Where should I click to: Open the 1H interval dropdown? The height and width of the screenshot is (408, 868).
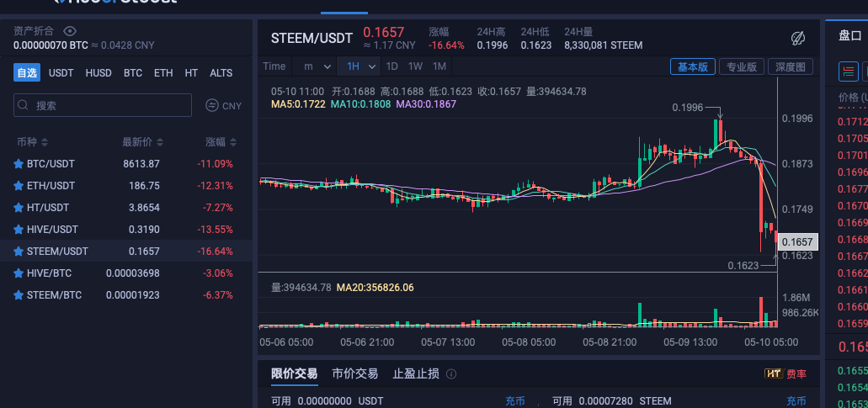point(359,66)
